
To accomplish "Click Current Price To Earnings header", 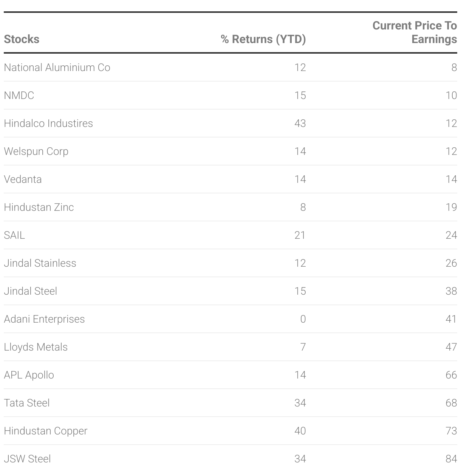I will 415,32.
